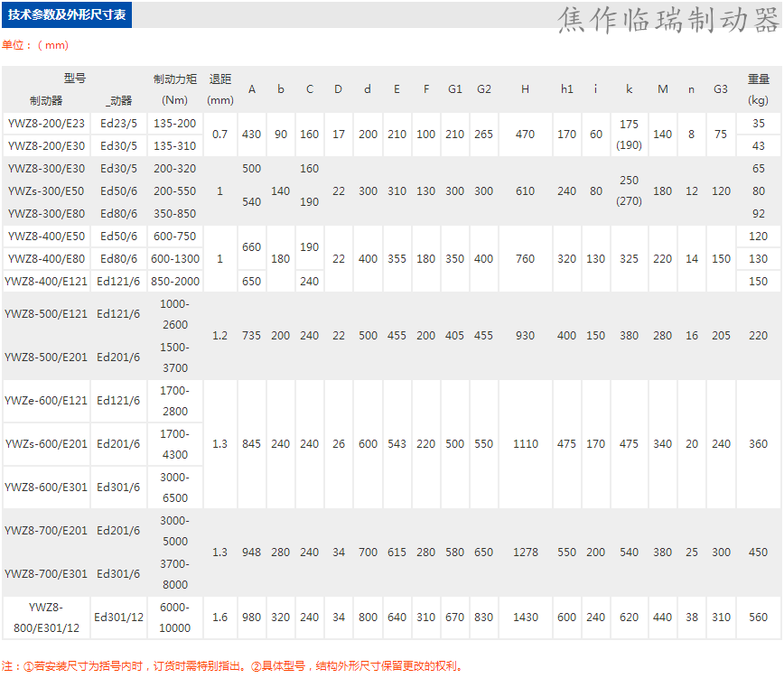Click the G3 column header
Viewport: 784px width, 678px height.
point(721,89)
